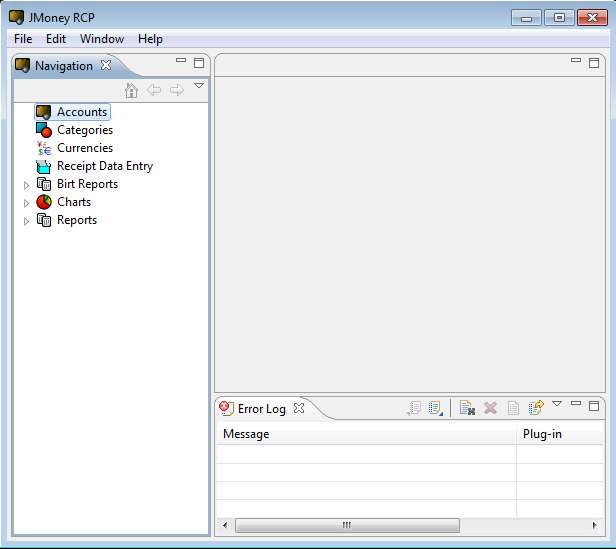The height and width of the screenshot is (549, 616).
Task: Close the JMoney RCP window
Action: (592, 18)
